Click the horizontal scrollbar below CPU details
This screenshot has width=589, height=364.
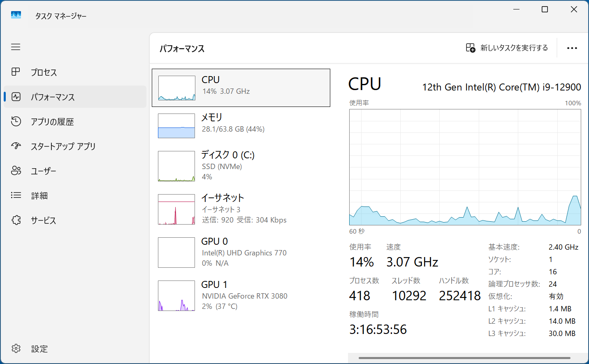tap(464, 358)
